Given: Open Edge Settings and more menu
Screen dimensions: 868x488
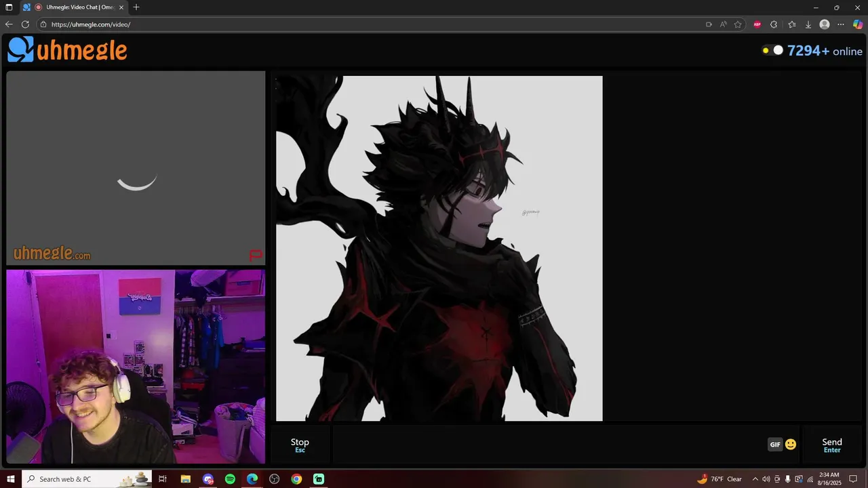Looking at the screenshot, I should (841, 24).
